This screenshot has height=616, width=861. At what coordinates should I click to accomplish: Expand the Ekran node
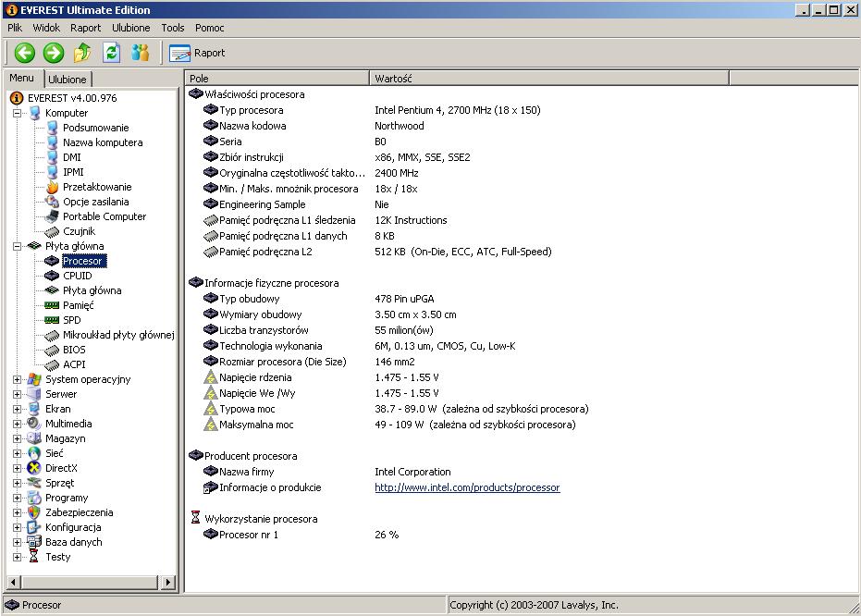tap(17, 409)
